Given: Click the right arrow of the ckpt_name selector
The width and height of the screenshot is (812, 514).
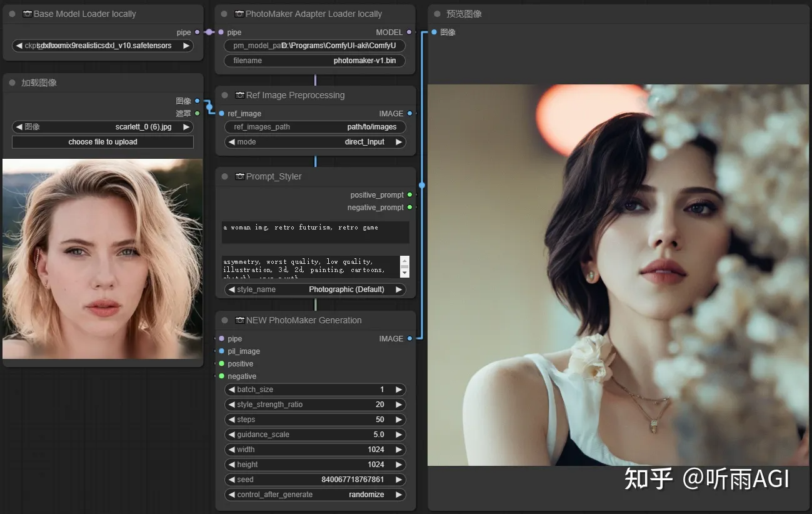Looking at the screenshot, I should click(186, 46).
